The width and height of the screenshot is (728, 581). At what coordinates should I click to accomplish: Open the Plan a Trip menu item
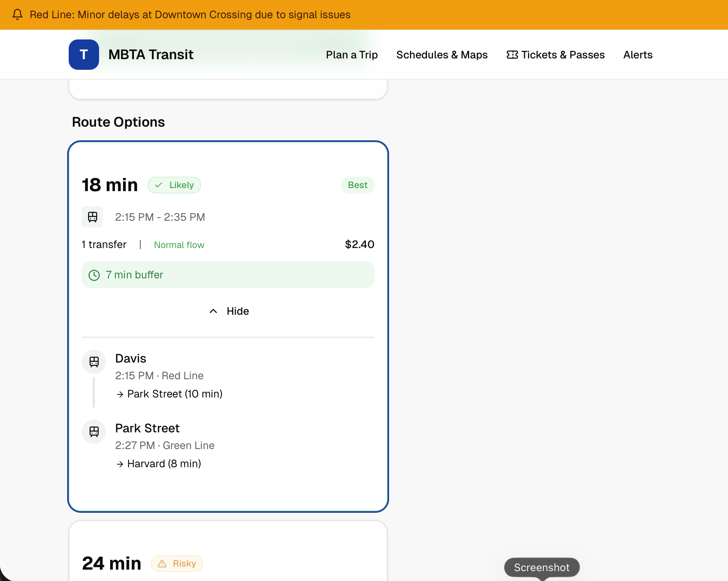(x=352, y=55)
